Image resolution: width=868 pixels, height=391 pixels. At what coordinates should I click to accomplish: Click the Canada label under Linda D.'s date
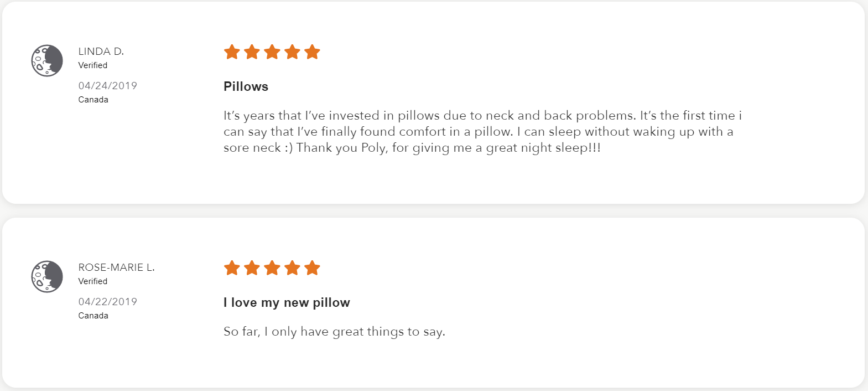click(93, 100)
